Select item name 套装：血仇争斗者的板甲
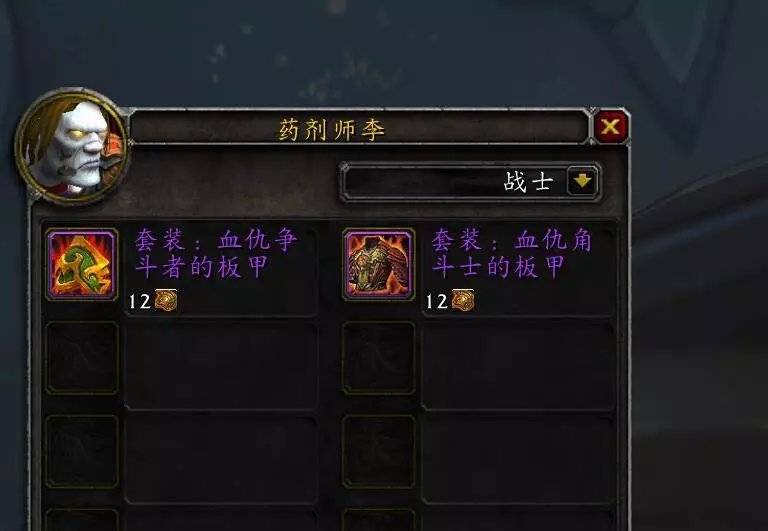Image resolution: width=768 pixels, height=531 pixels. 216,254
